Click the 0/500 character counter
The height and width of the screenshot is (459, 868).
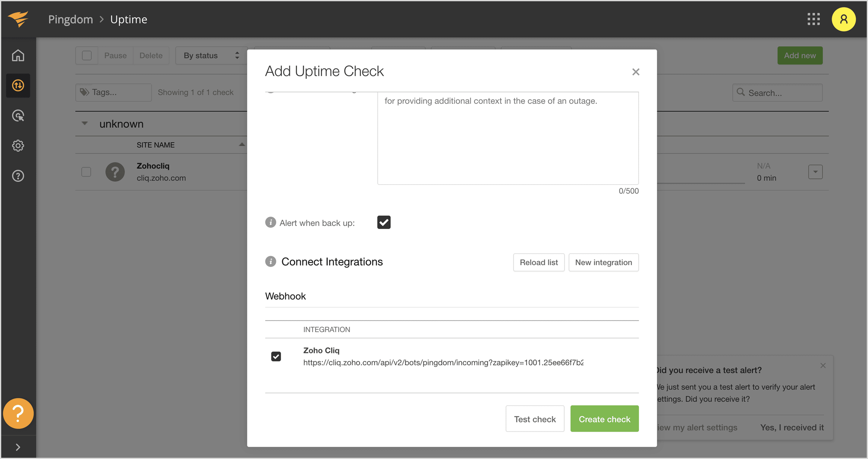point(628,191)
